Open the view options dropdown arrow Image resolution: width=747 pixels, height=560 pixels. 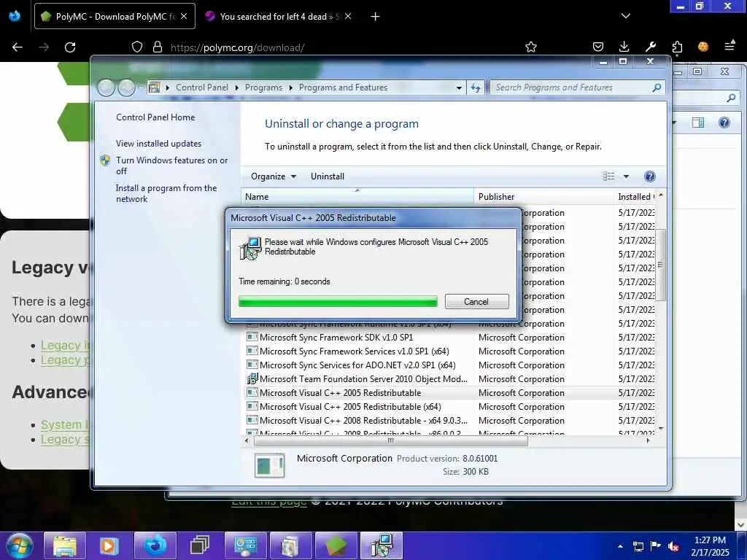(626, 176)
